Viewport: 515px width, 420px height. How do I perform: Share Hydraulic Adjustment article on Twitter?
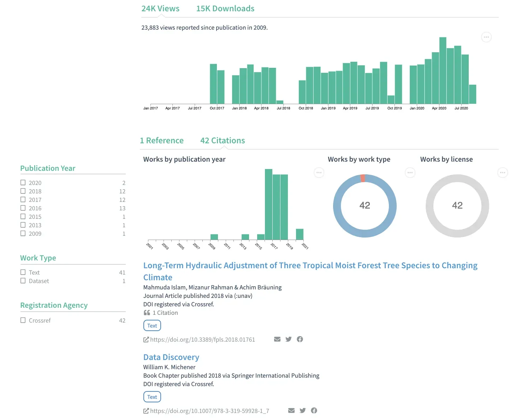(x=289, y=339)
